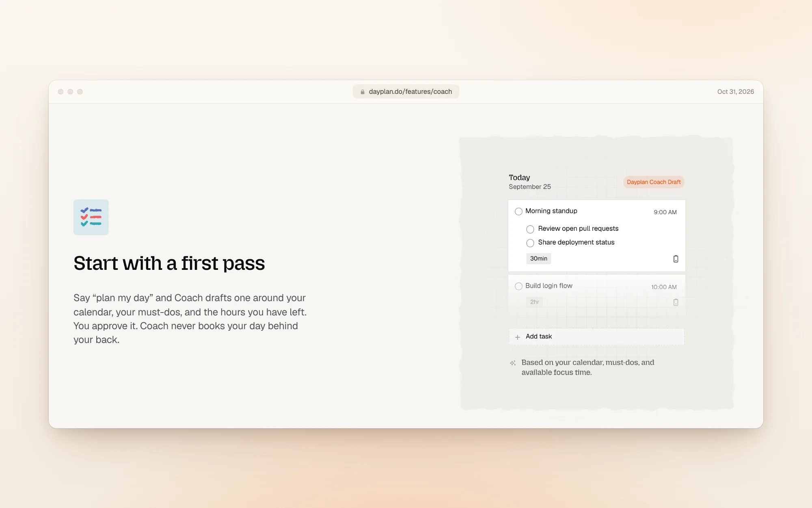Viewport: 812px width, 508px height.
Task: Complete the Build login flow task
Action: tap(518, 286)
